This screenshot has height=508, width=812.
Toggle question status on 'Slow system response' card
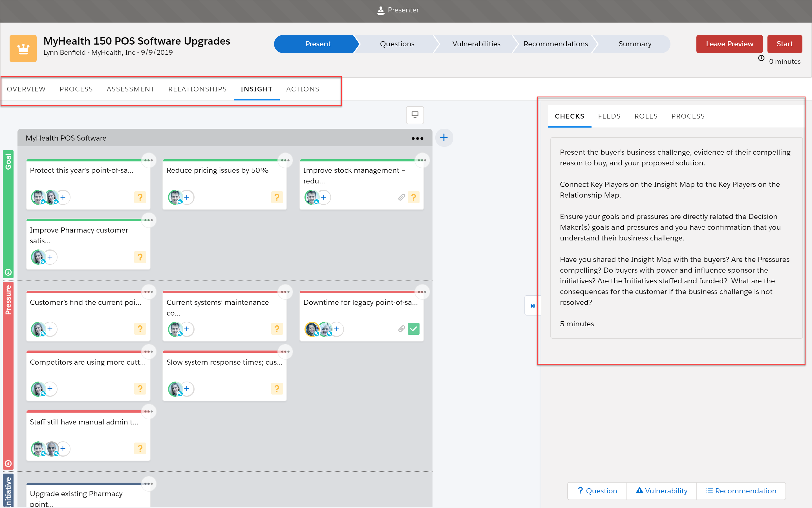[277, 388]
